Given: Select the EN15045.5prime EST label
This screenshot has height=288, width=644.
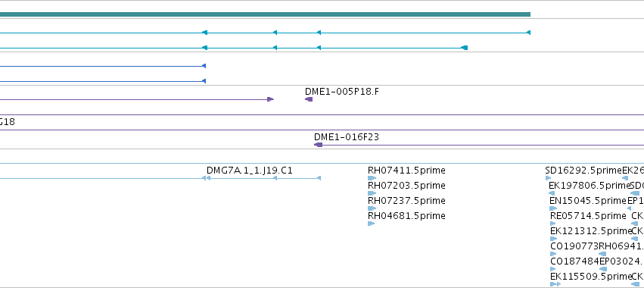Looking at the screenshot, I should 588,200.
